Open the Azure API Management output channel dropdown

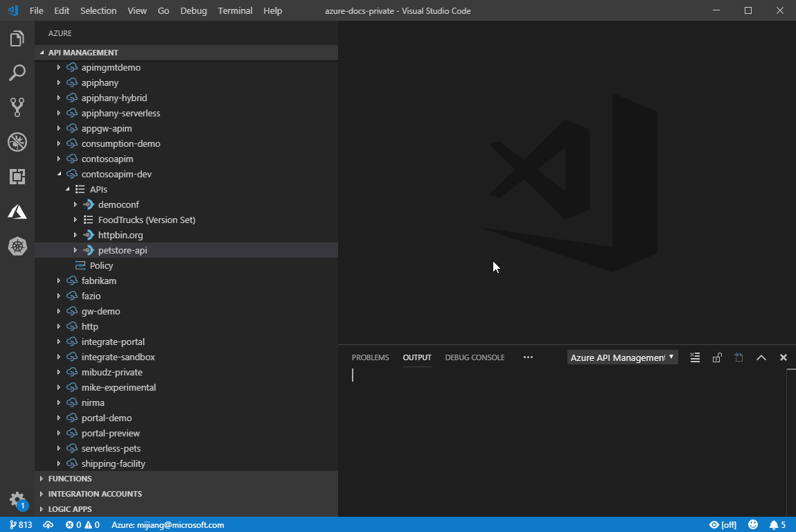click(622, 357)
